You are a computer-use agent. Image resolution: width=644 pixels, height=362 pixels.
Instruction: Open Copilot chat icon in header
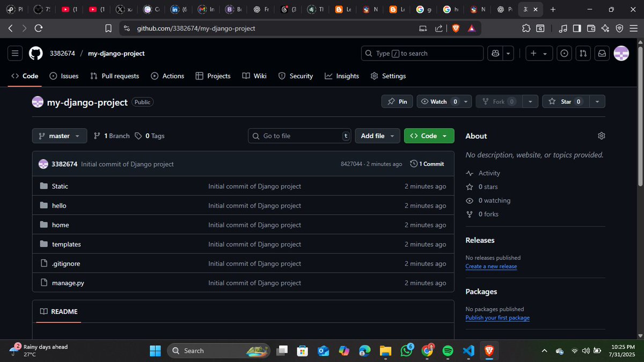click(x=495, y=53)
